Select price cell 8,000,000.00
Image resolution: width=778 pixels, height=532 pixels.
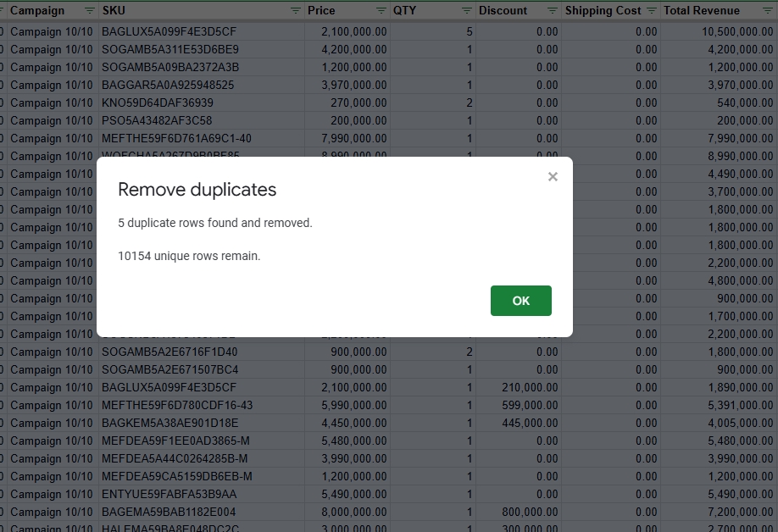[347, 513]
